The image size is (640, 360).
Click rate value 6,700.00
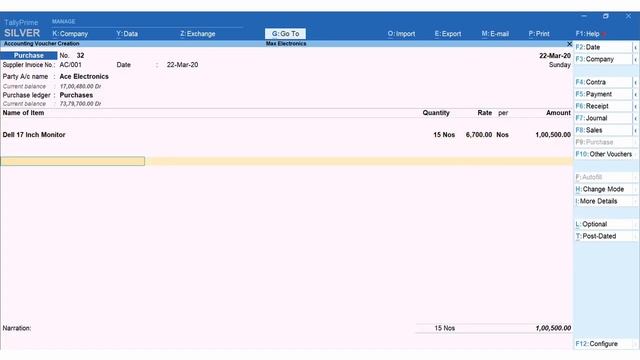[x=479, y=135]
